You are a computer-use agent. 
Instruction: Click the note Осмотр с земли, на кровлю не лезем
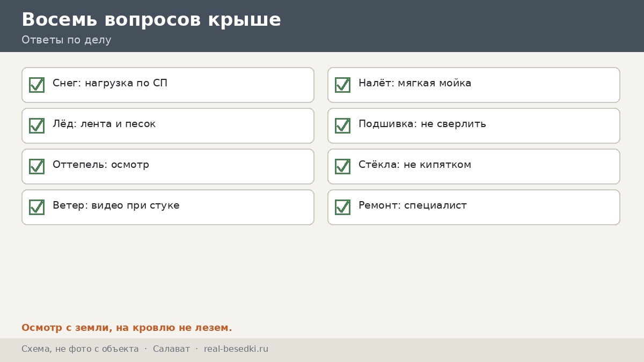[x=127, y=328]
